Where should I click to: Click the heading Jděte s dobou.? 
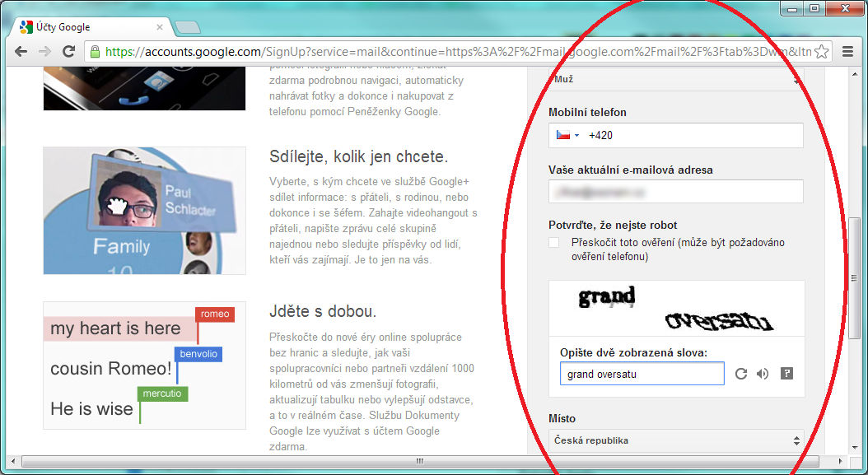(323, 312)
